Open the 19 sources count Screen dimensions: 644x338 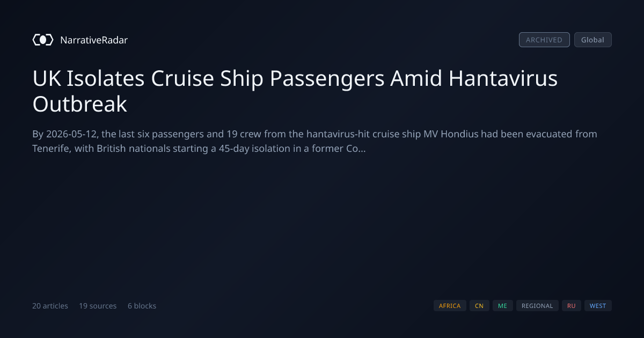tap(98, 306)
